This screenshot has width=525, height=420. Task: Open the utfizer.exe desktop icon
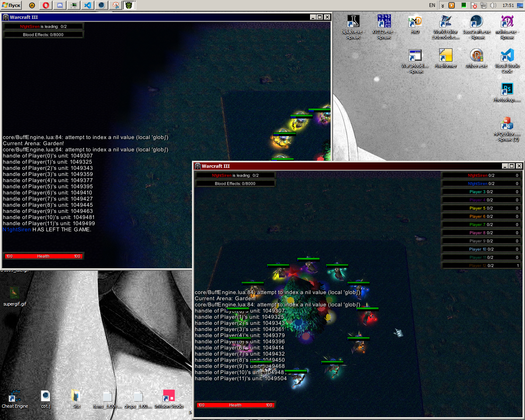pyautogui.click(x=476, y=58)
